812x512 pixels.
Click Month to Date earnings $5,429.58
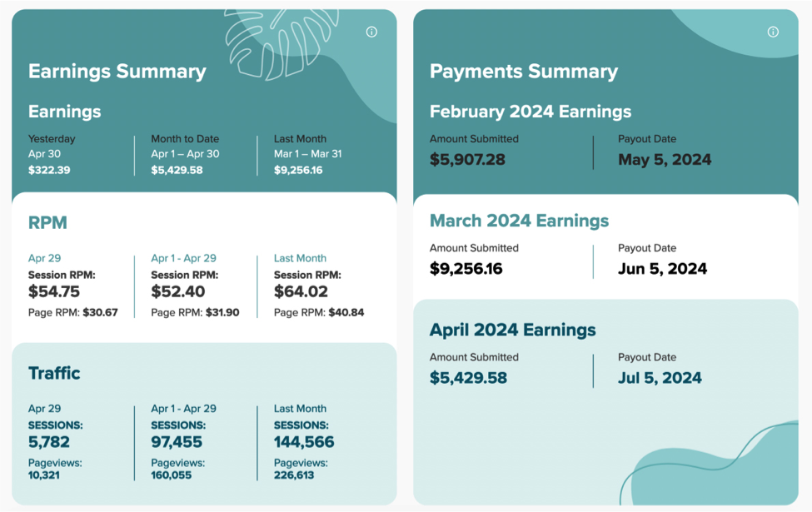point(177,170)
